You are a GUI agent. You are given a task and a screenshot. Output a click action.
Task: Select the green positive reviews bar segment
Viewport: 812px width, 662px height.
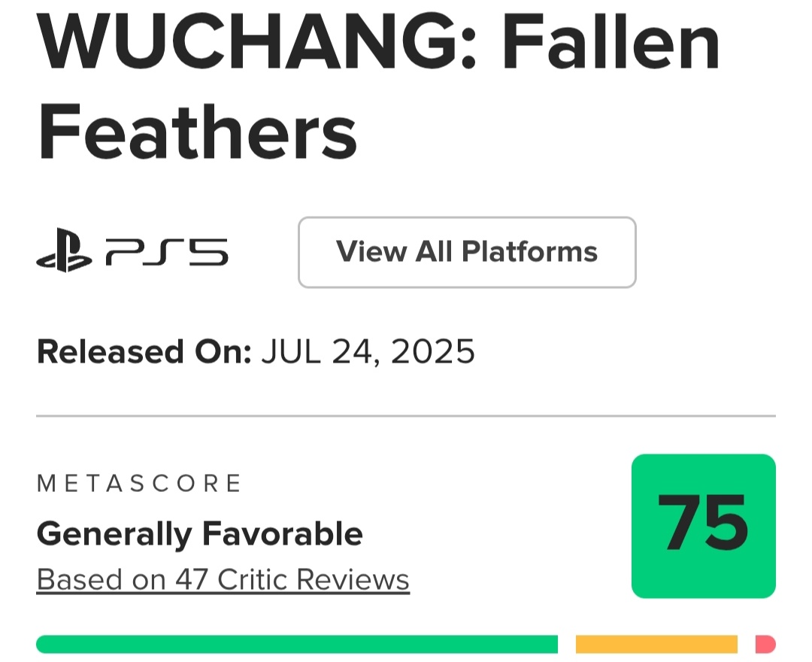pos(297,644)
